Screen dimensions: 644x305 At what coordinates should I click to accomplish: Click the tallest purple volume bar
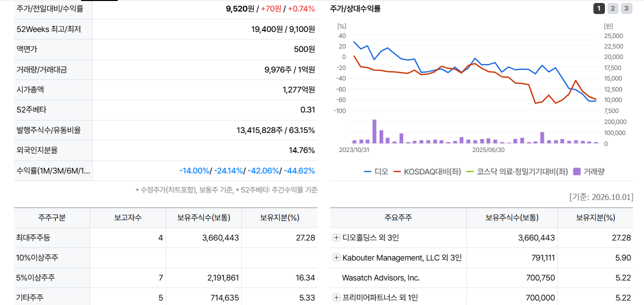(375, 131)
